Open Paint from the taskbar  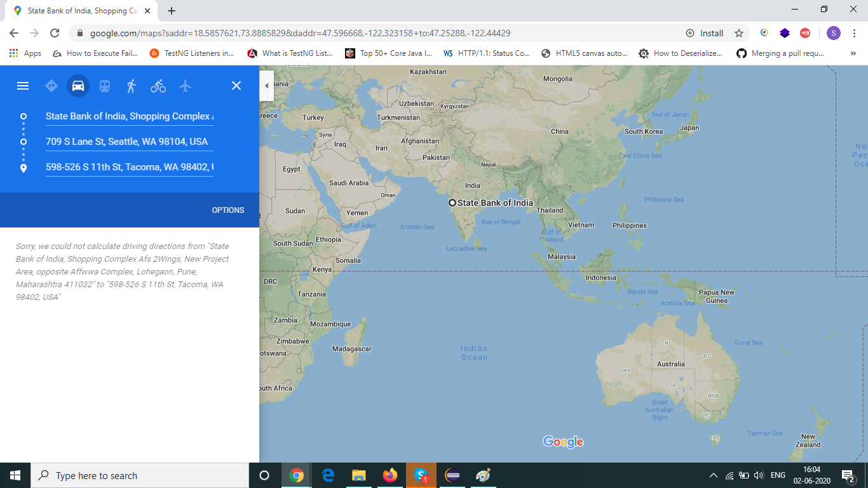[x=484, y=475]
